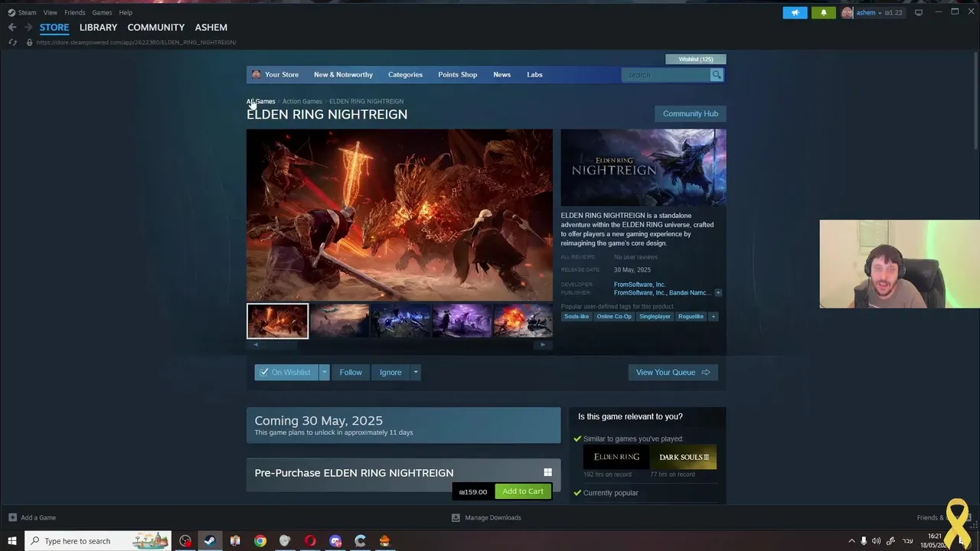
Task: Open Google Chrome from the taskbar
Action: [x=260, y=541]
